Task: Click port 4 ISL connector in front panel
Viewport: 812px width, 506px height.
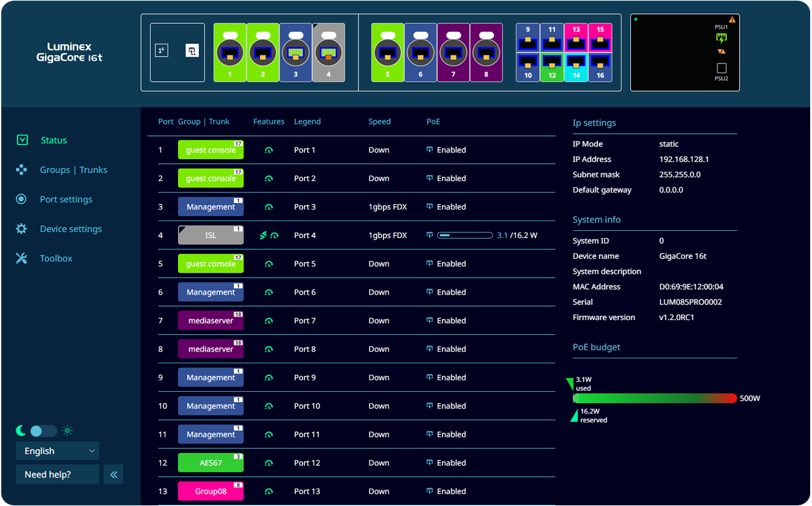Action: click(x=328, y=53)
